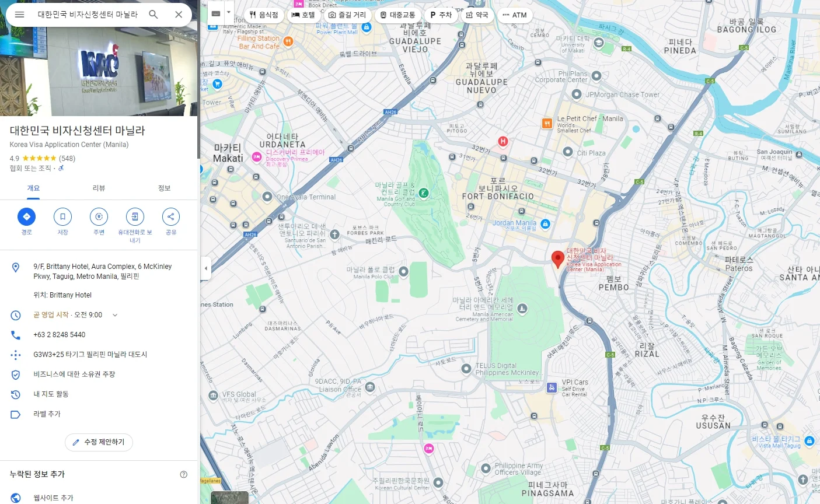Filter map by 즐길 거리 chip
This screenshot has width=820, height=504.
(x=347, y=15)
